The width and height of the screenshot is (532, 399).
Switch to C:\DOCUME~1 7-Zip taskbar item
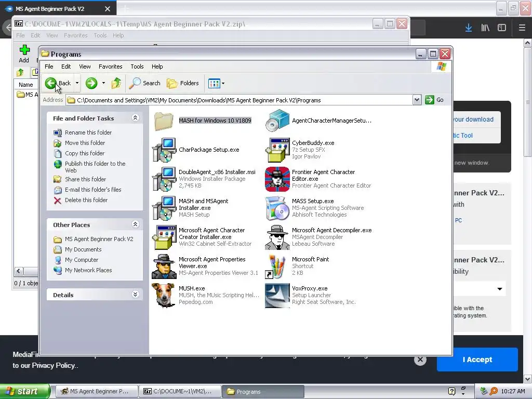[180, 392]
